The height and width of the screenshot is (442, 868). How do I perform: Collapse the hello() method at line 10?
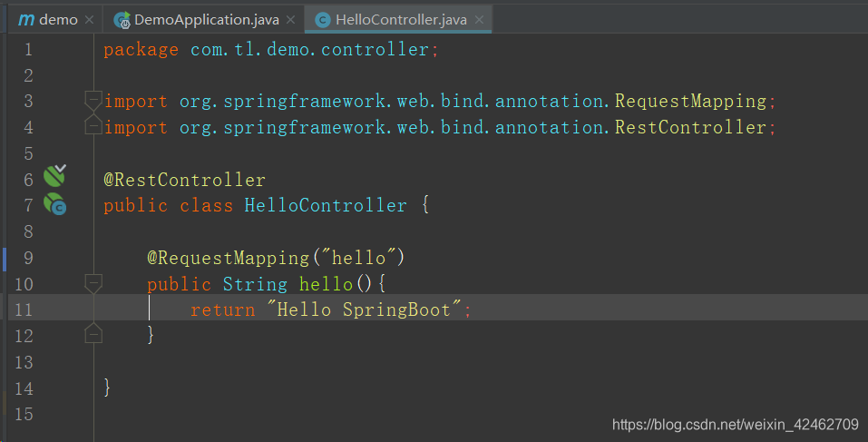(x=93, y=283)
